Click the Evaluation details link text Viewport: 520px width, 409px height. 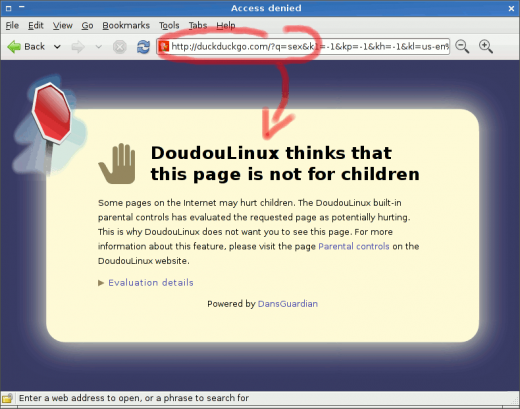click(151, 283)
